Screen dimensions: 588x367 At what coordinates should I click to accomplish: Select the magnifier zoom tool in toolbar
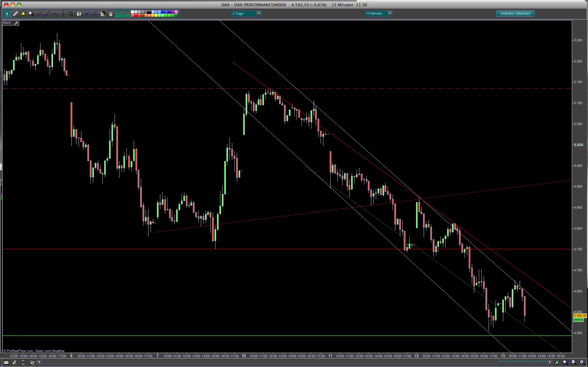(x=31, y=14)
